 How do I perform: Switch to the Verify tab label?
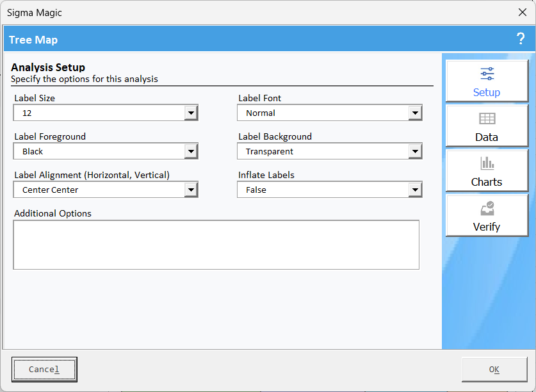click(x=487, y=227)
